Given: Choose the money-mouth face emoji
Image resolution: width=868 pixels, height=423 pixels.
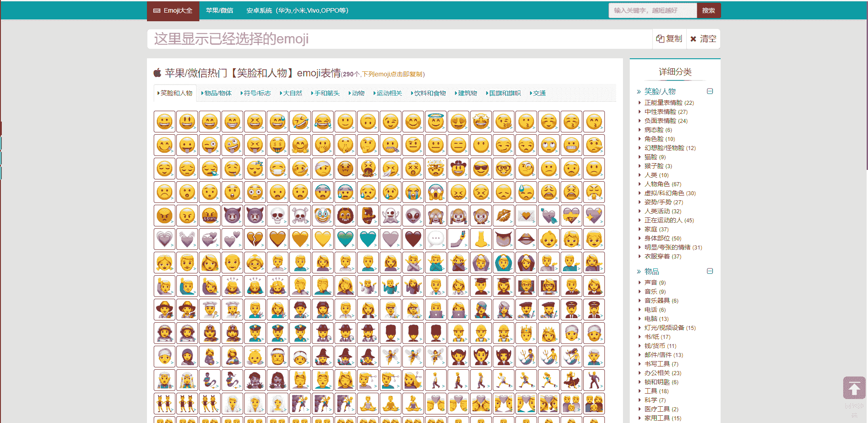Looking at the screenshot, I should point(277,145).
